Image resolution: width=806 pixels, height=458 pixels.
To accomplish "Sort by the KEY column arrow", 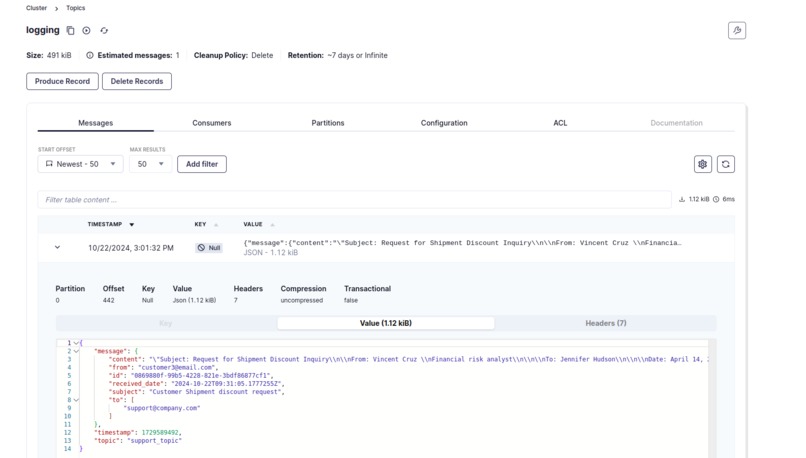I will pyautogui.click(x=216, y=225).
